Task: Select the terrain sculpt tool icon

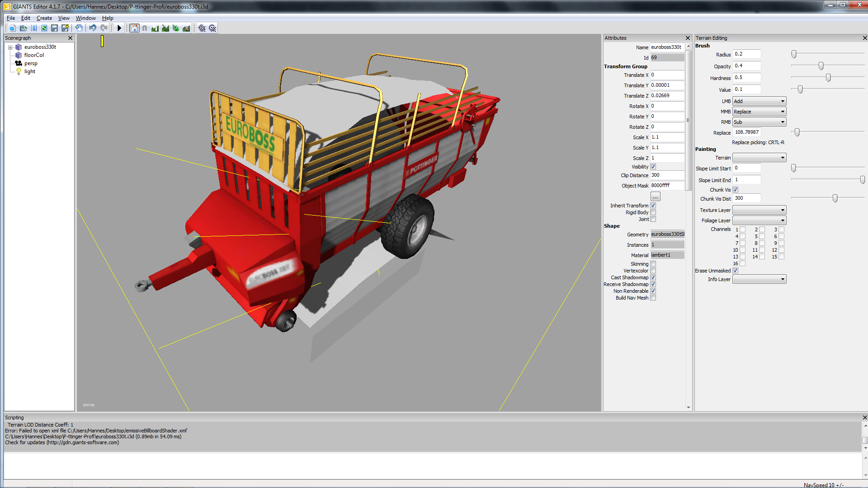Action: point(155,28)
